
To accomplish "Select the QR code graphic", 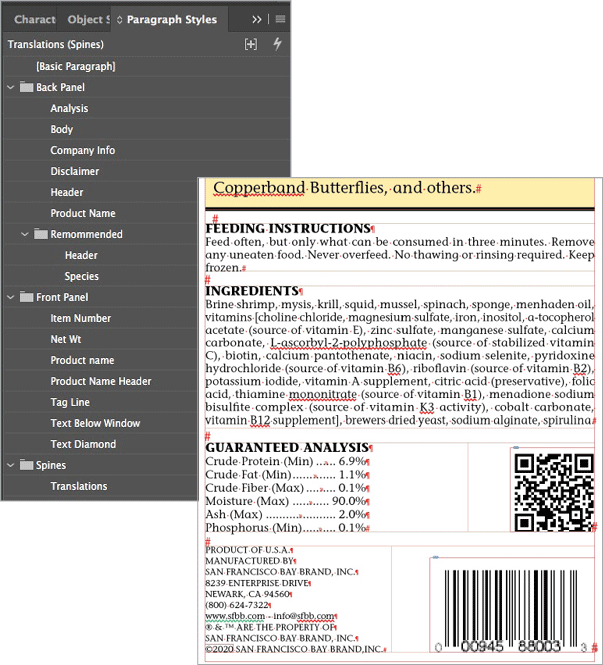I will pyautogui.click(x=554, y=492).
